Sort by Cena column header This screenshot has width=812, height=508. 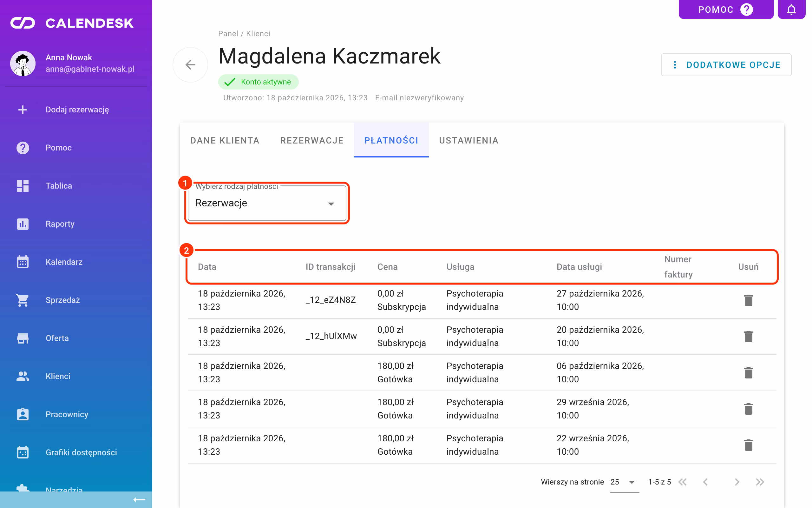click(x=387, y=267)
